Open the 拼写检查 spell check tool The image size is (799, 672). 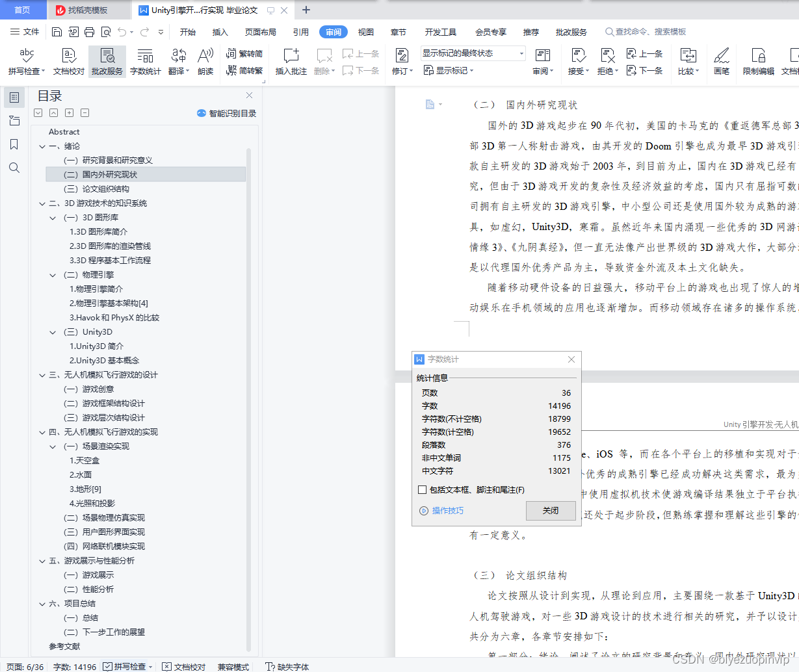pos(27,62)
